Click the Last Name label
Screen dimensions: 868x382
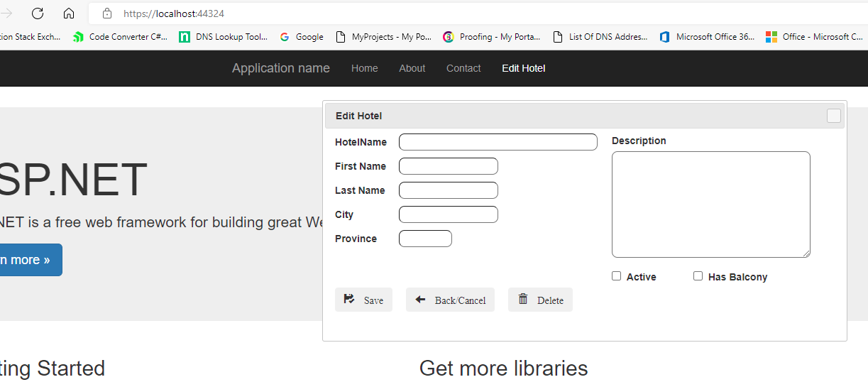tap(360, 190)
